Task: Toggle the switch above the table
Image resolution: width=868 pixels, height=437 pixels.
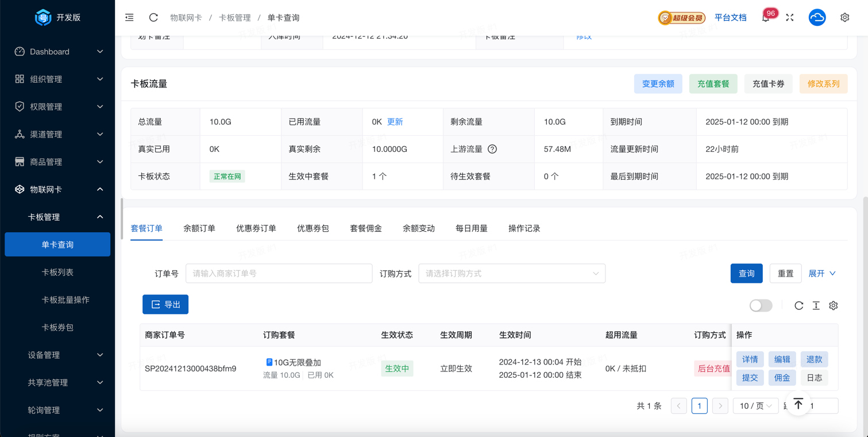Action: [761, 305]
